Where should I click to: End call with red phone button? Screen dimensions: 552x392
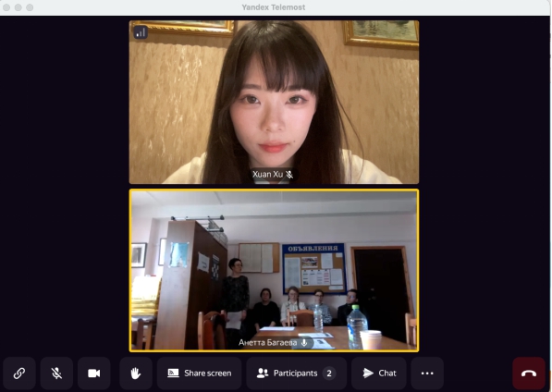(x=529, y=373)
